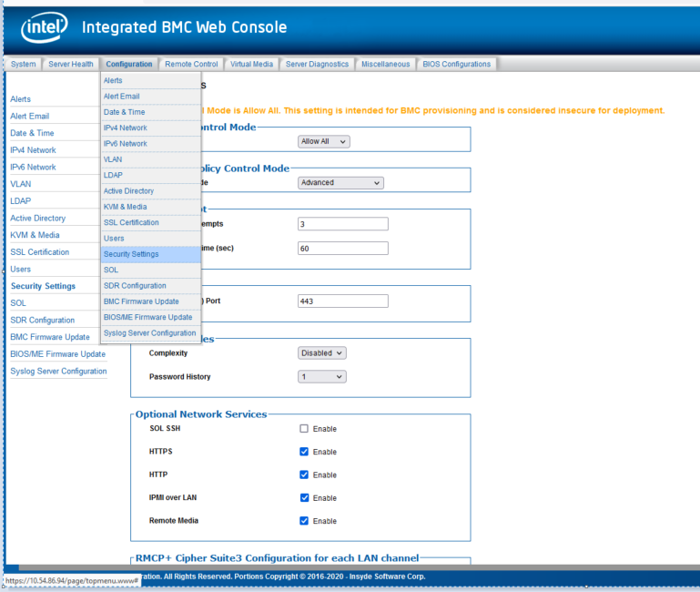Uncheck the HTTP Enable checkbox

pos(304,475)
